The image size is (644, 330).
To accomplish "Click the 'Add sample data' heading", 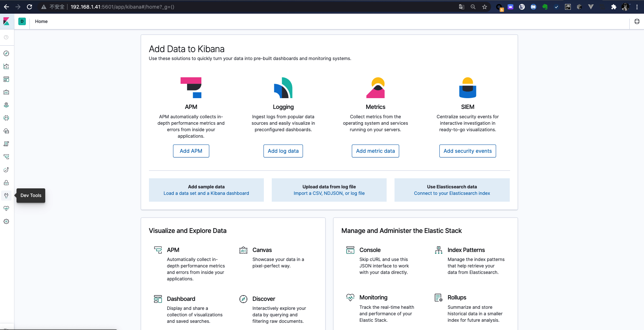I will pyautogui.click(x=206, y=187).
